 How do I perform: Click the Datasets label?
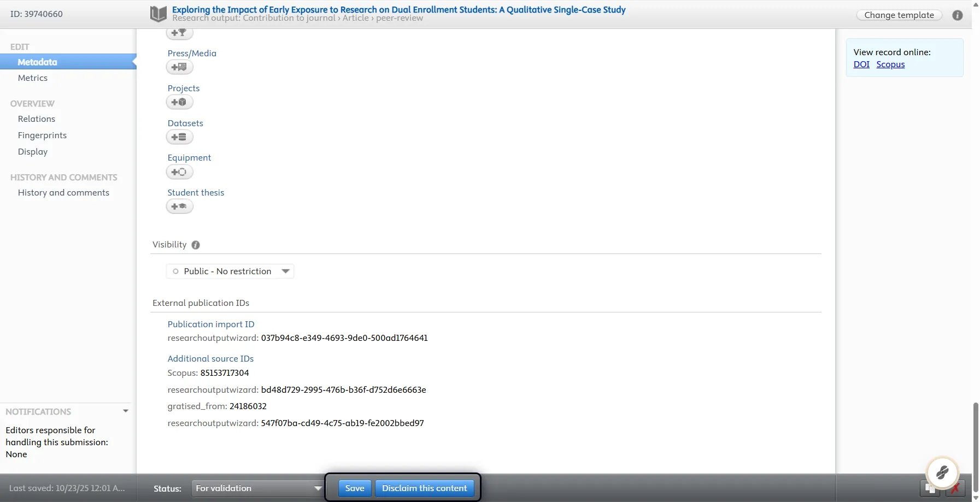(185, 123)
